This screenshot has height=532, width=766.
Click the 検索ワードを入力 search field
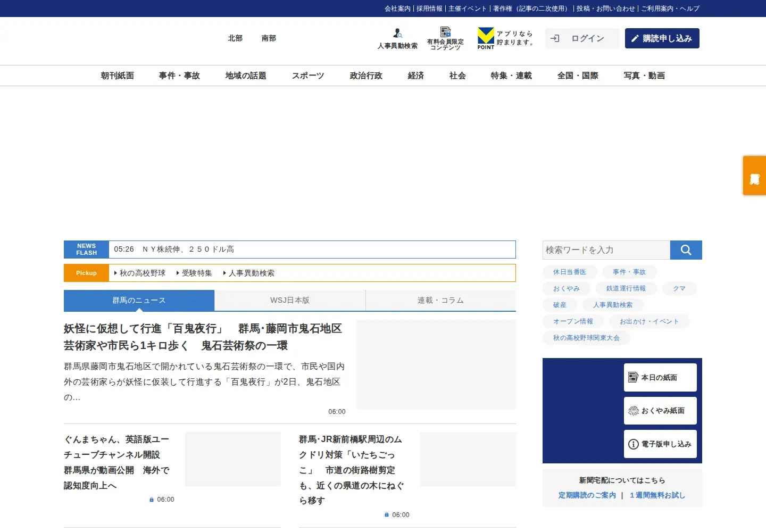coord(606,250)
